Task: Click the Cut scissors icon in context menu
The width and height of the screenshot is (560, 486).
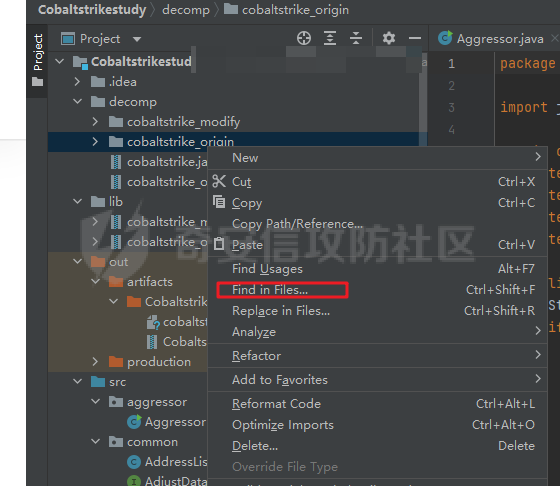Action: click(x=219, y=181)
